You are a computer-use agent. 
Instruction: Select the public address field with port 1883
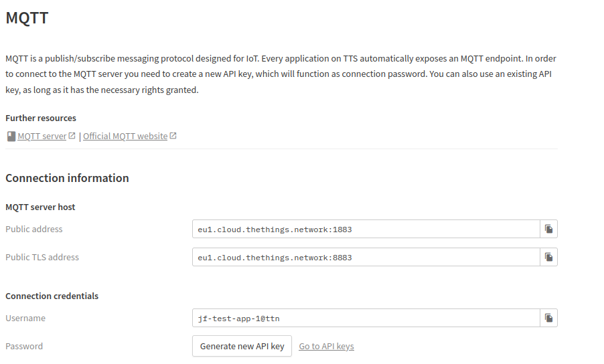point(366,229)
